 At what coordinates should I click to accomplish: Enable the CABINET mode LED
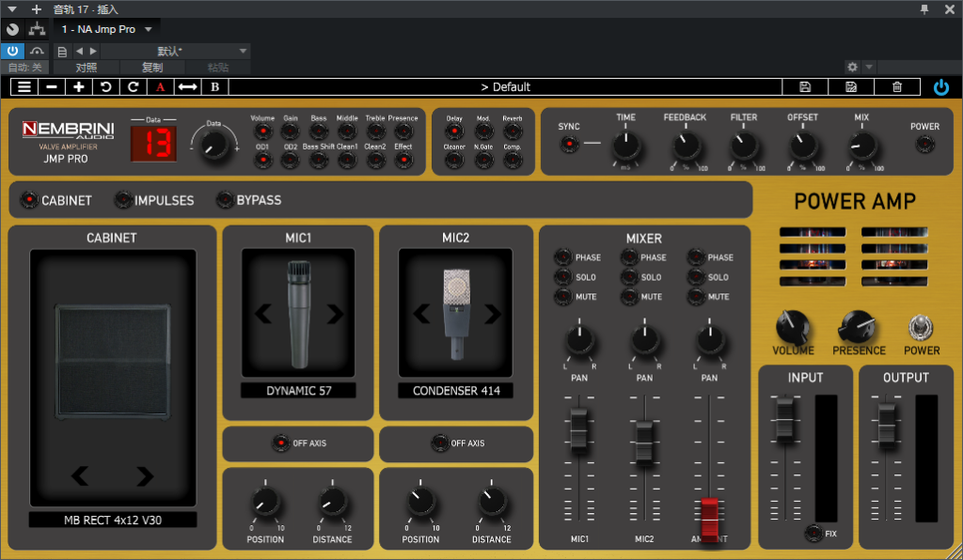click(29, 200)
